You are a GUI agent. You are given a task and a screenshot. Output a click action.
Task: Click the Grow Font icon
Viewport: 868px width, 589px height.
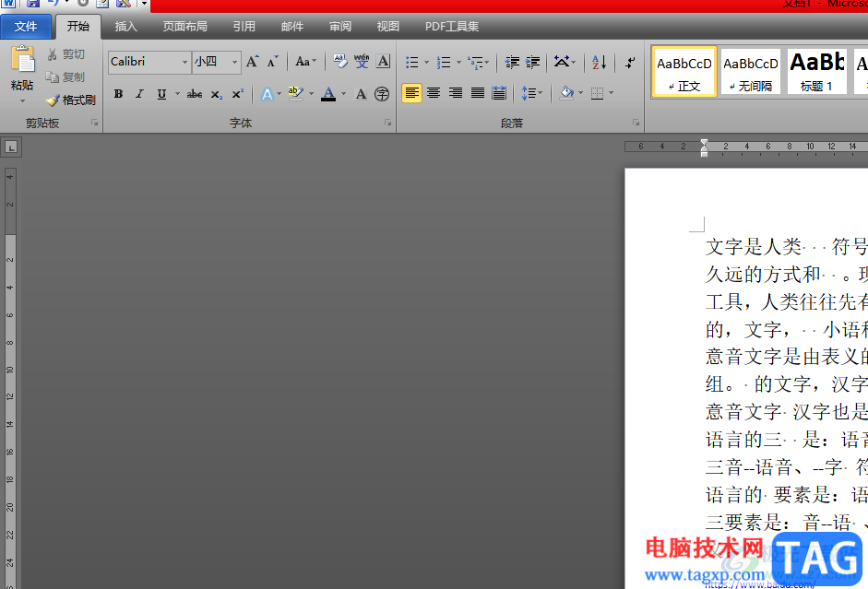click(x=252, y=62)
